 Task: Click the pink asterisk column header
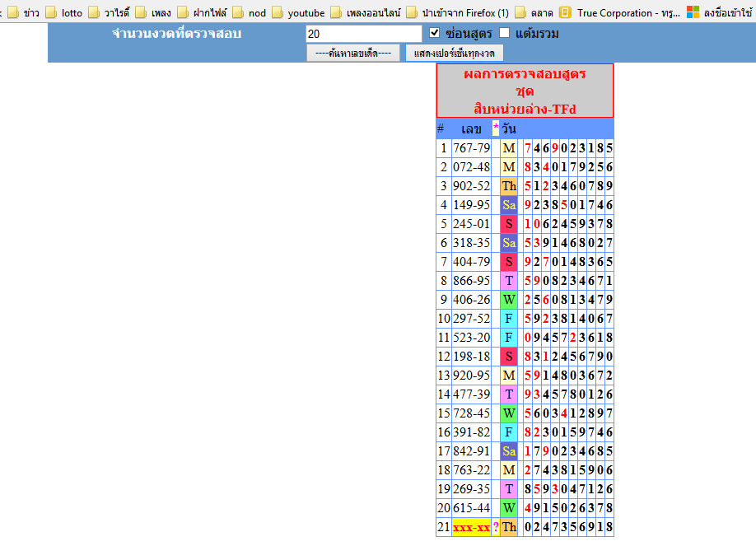[x=496, y=128]
